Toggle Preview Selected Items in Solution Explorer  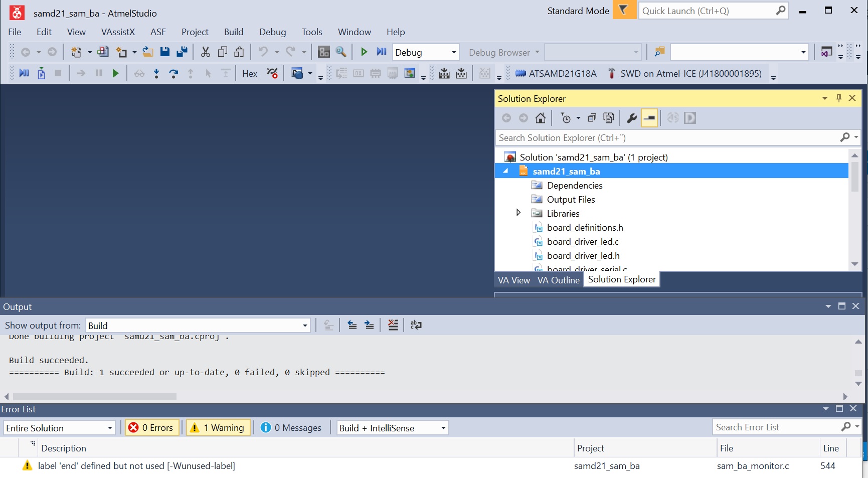point(649,118)
